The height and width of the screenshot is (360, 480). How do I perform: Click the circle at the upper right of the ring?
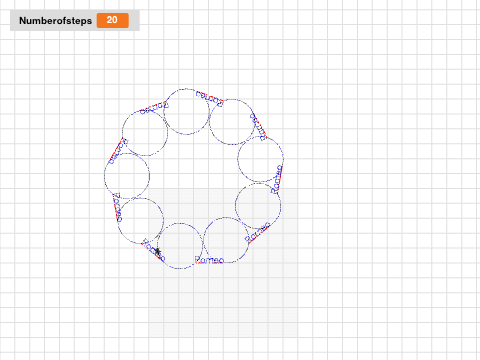click(232, 122)
